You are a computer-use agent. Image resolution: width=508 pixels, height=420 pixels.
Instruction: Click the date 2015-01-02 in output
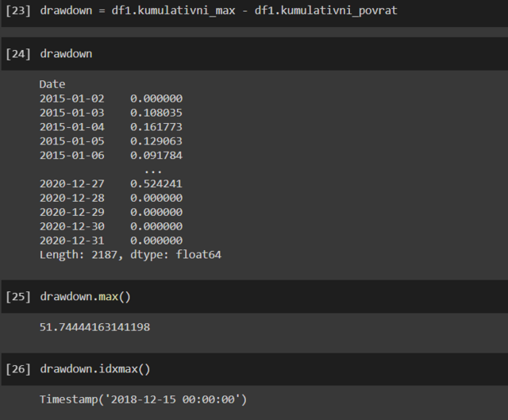pyautogui.click(x=72, y=98)
